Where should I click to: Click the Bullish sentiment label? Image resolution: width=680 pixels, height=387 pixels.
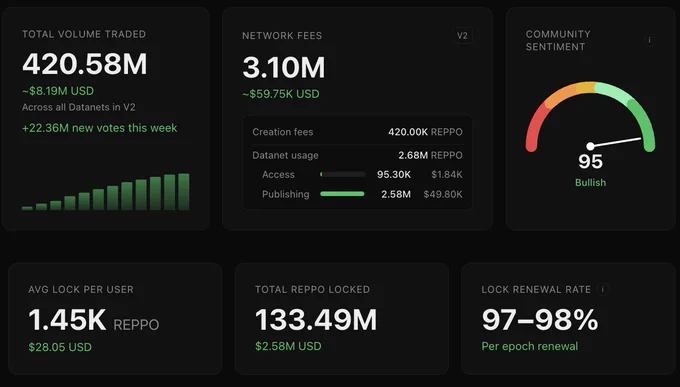coord(590,183)
